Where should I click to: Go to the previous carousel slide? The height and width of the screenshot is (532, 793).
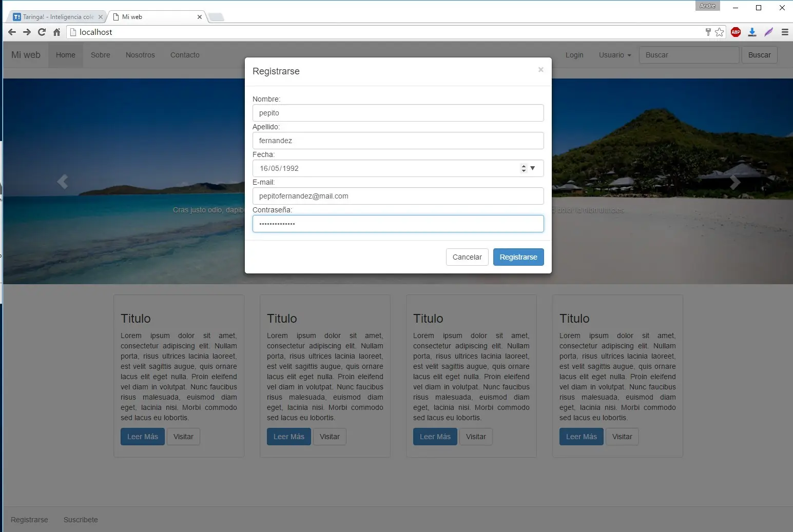point(63,182)
